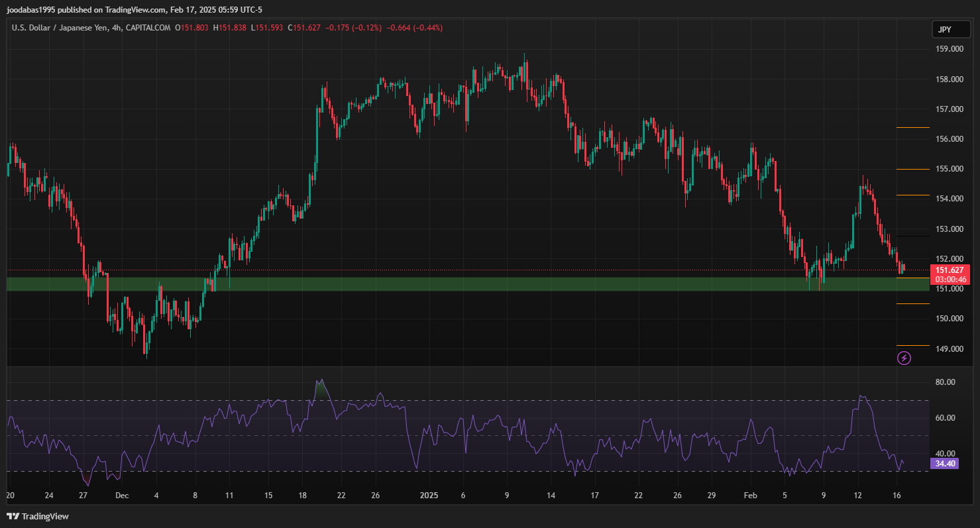Click the 159.000 price axis label
This screenshot has height=528, width=980.
(949, 49)
